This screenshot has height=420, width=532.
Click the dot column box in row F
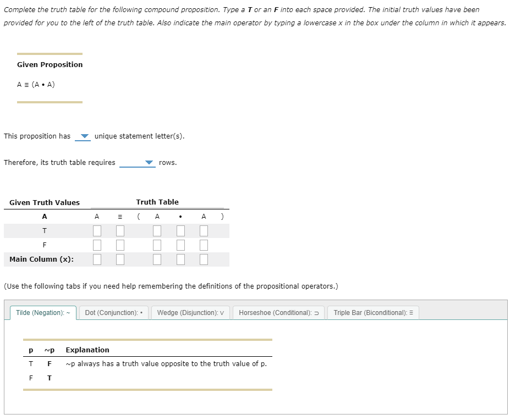coord(180,245)
